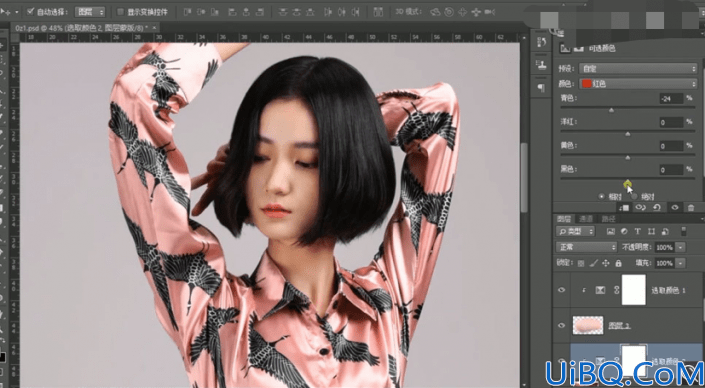Screen dimensions: 705x388
Task: Select the 绝对 radio button
Action: 634,196
